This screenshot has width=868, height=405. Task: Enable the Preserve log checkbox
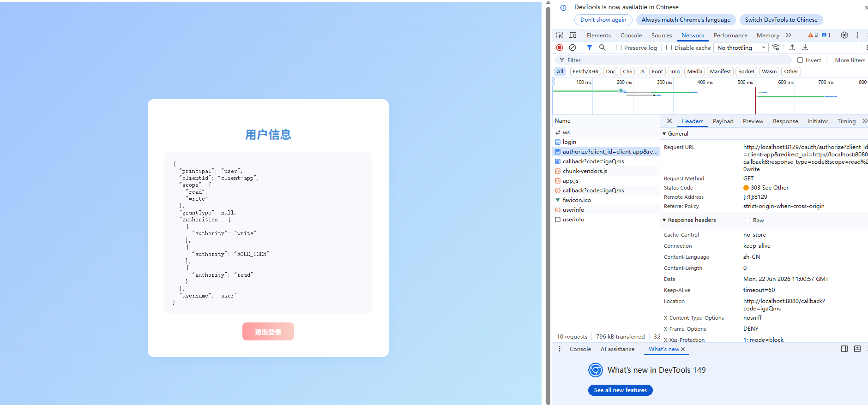619,48
